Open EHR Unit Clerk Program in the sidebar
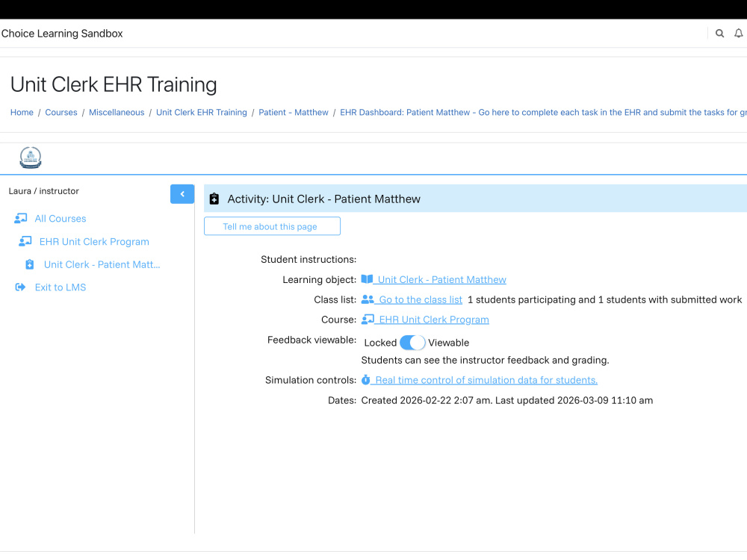Viewport: 747px width, 560px height. (94, 241)
